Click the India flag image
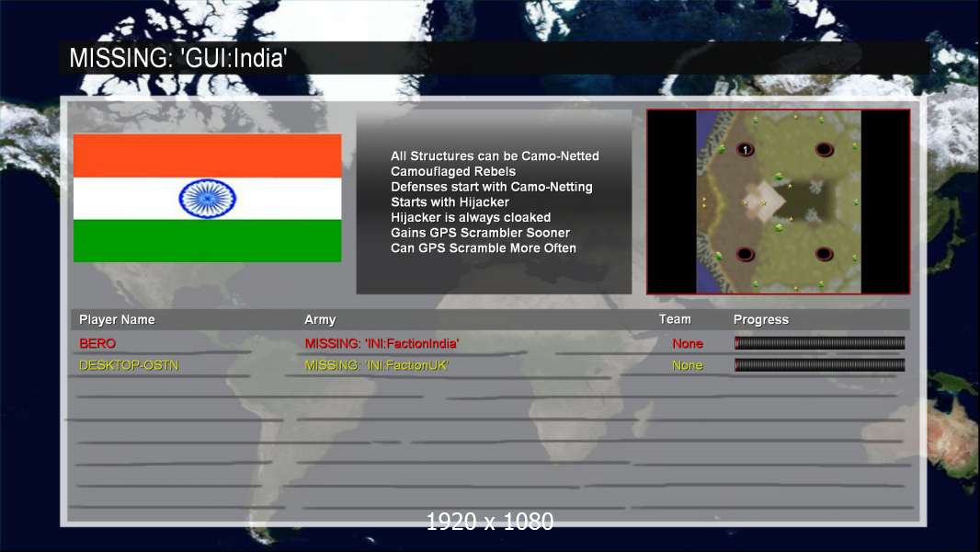This screenshot has height=552, width=980. point(208,198)
